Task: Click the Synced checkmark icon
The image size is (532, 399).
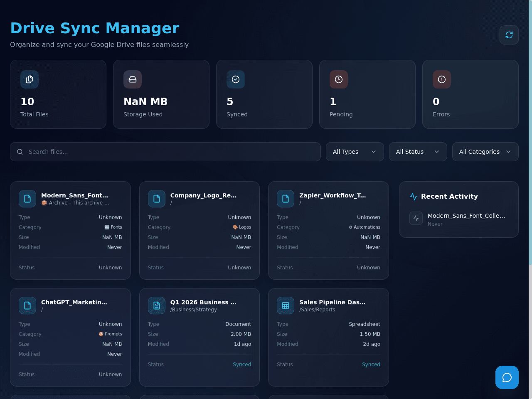Action: pyautogui.click(x=236, y=79)
